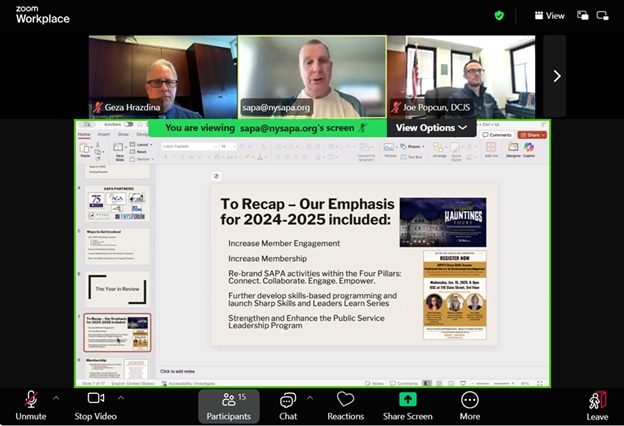Open the More options menu

pyautogui.click(x=469, y=404)
